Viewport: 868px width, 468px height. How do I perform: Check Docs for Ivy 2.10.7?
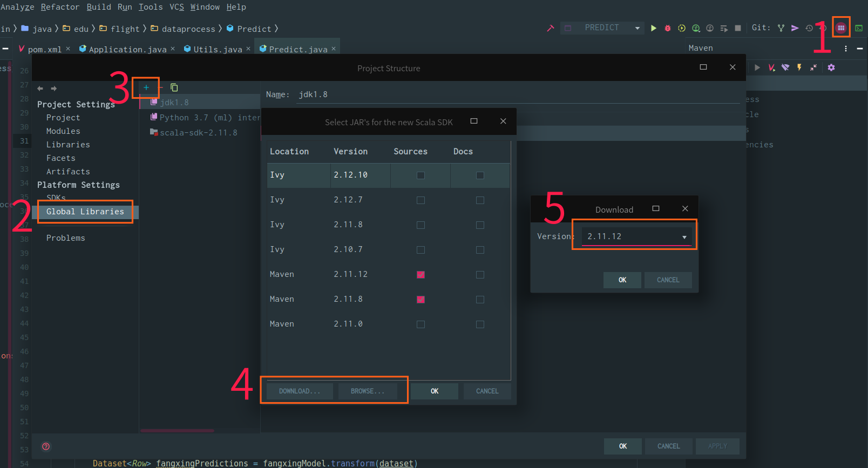[x=480, y=250]
